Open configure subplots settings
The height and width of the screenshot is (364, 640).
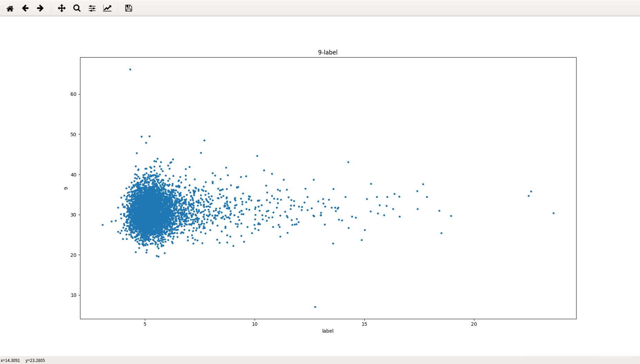(92, 8)
